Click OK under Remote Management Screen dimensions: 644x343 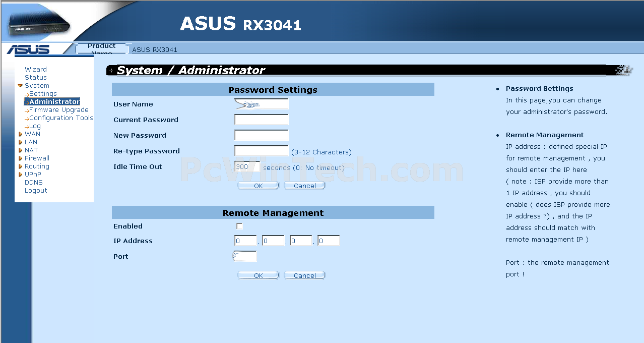point(258,275)
